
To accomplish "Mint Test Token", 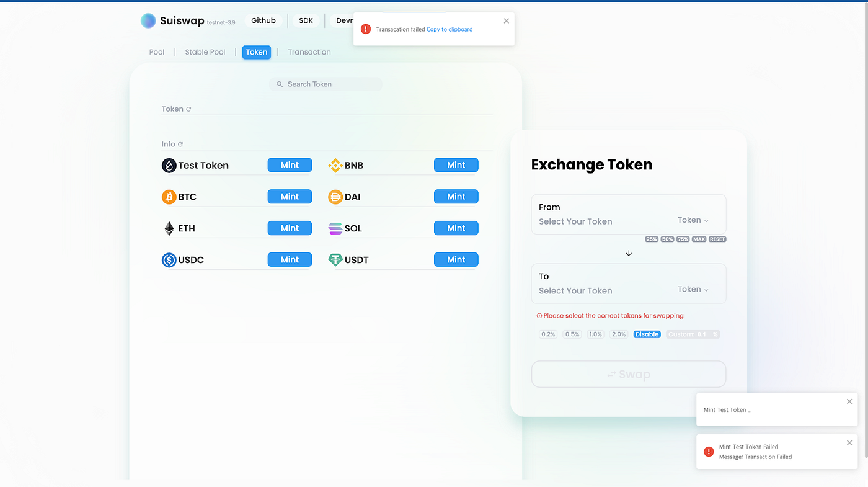I will point(290,165).
